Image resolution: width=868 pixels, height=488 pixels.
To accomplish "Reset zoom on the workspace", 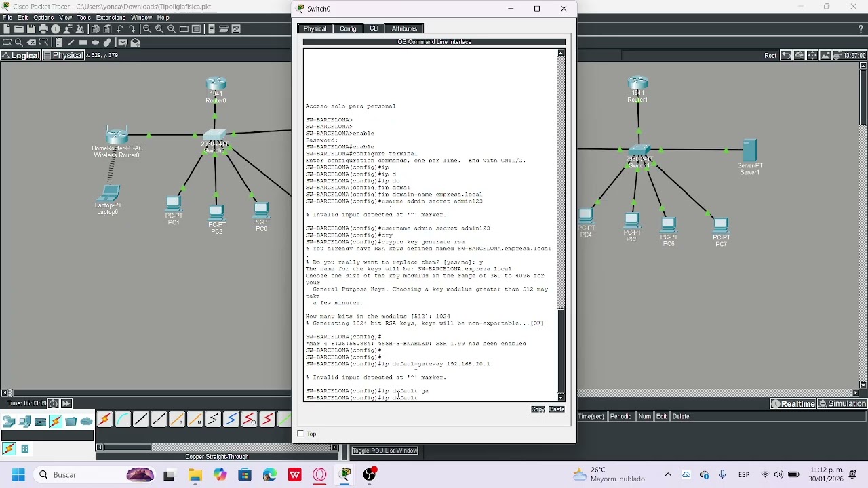I will tap(159, 29).
